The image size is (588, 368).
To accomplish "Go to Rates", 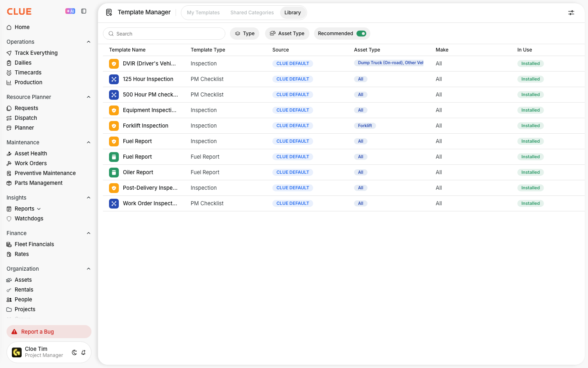I will (22, 254).
